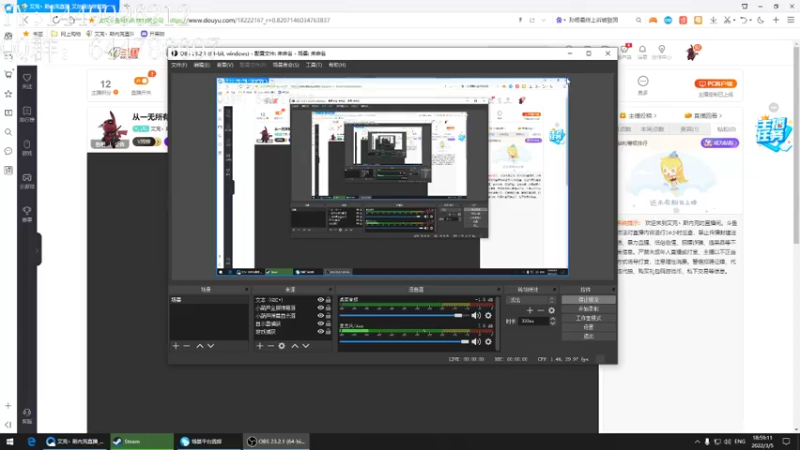Add a new scene with the plus icon
800x450 pixels.
pos(176,346)
